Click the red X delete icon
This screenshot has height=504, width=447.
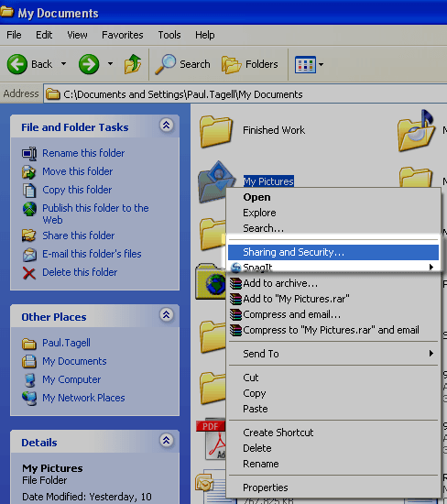pos(29,273)
